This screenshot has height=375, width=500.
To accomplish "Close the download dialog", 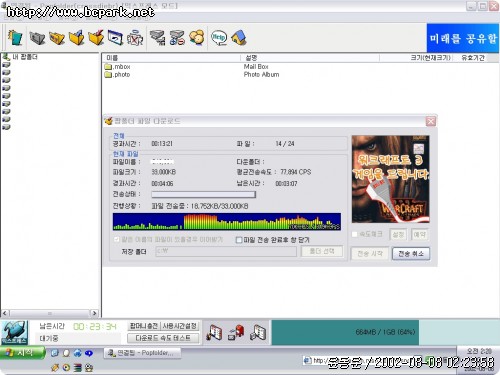I will tap(430, 121).
